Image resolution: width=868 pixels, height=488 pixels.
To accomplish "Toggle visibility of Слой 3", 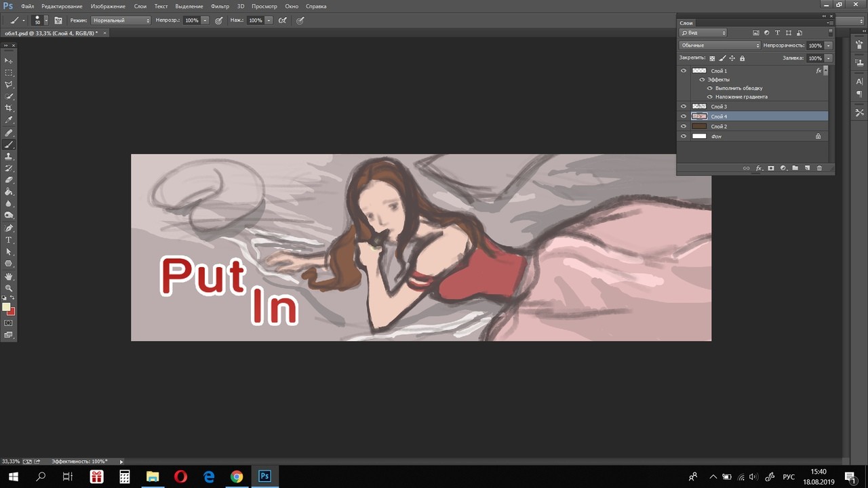I will pyautogui.click(x=683, y=106).
